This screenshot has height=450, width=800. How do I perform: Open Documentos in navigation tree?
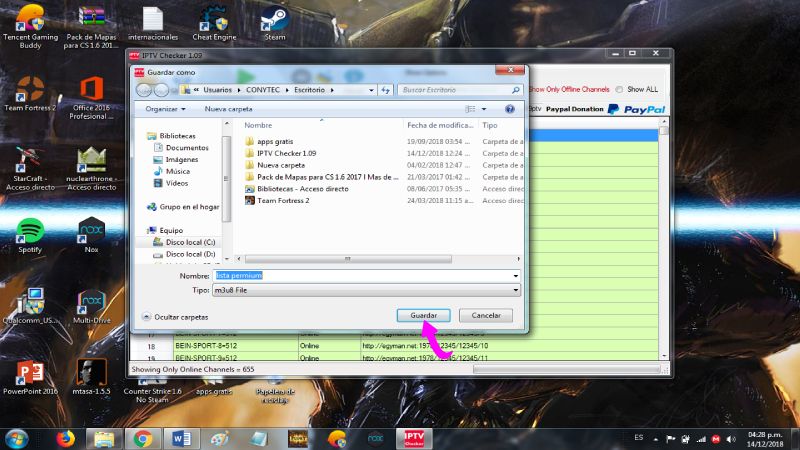tap(187, 147)
